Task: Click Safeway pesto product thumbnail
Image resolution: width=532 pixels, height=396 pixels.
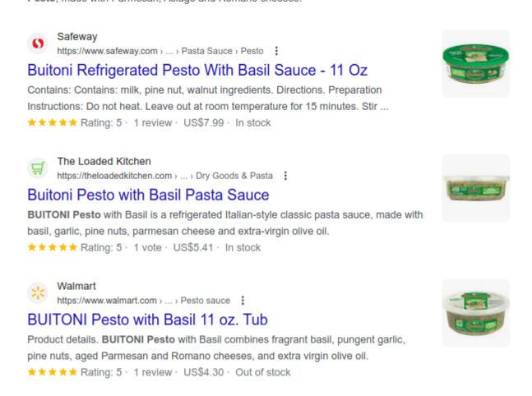Action: [x=475, y=63]
